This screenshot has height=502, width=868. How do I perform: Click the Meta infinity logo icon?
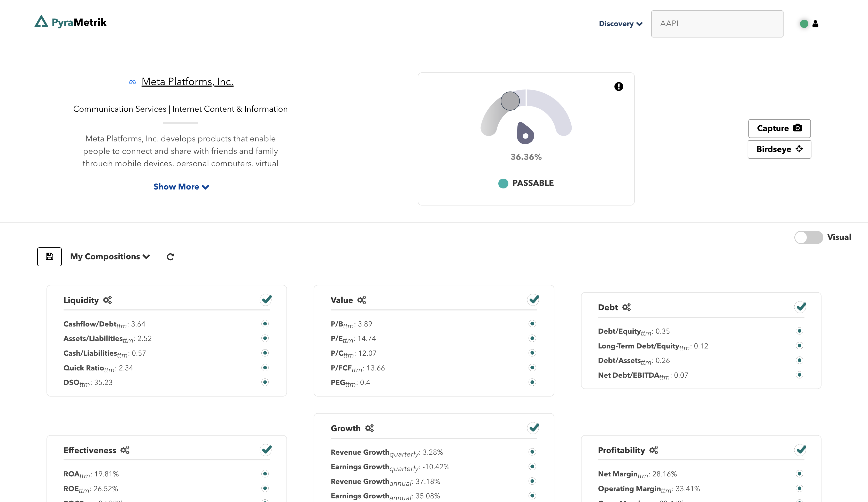point(132,82)
